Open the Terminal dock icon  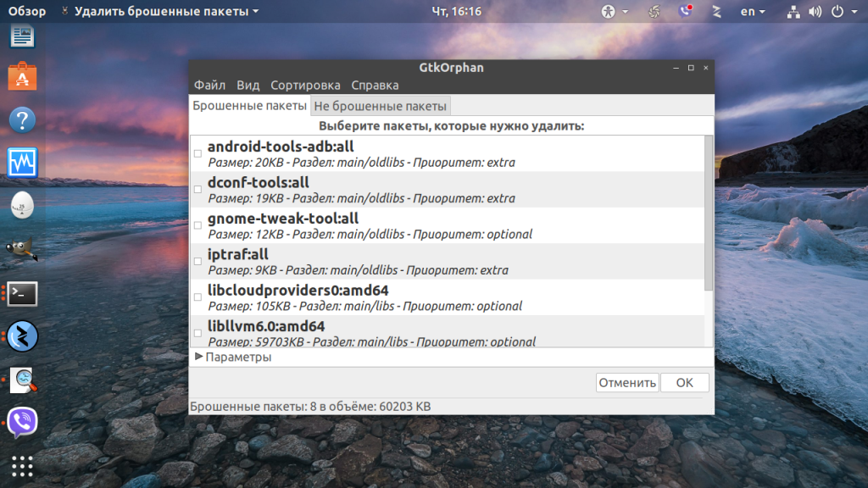point(22,293)
